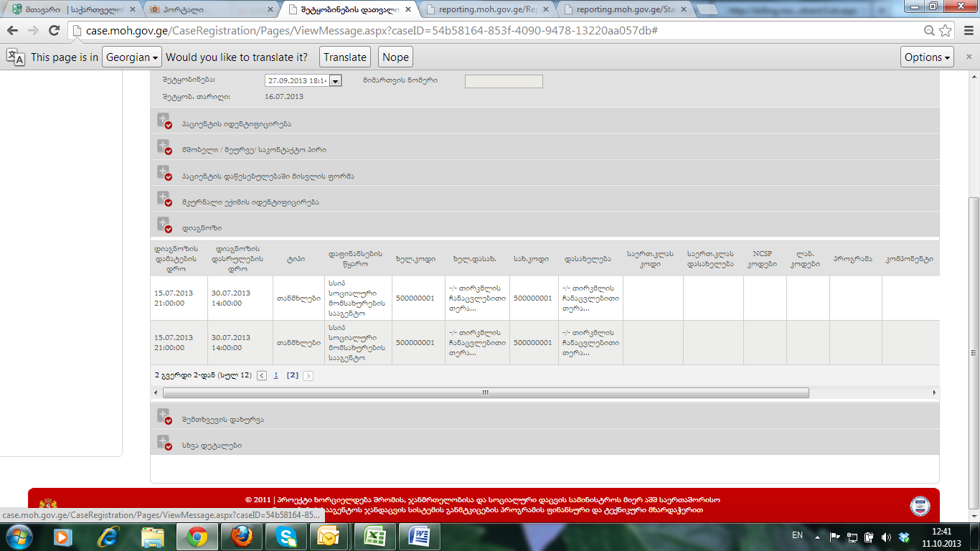Switch to the პორტალი browser tab
This screenshot has height=551, width=980.
(208, 10)
